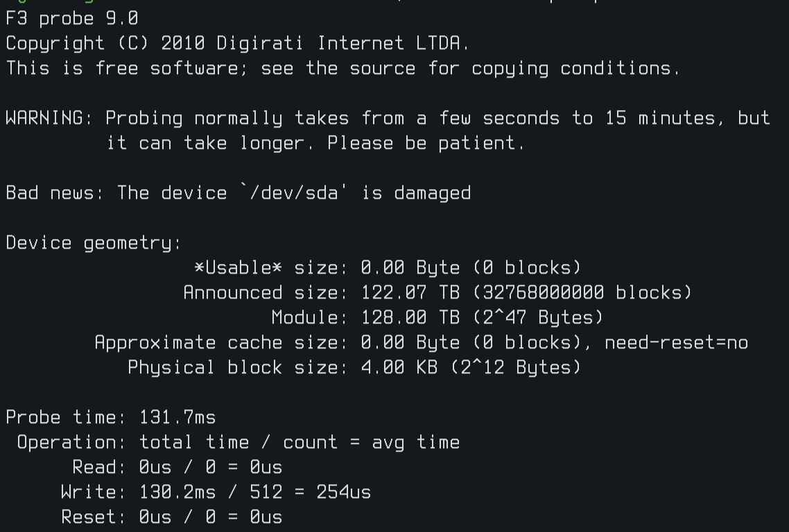Click the physical block size "4.00 KB"
This screenshot has width=789, height=532.
399,368
